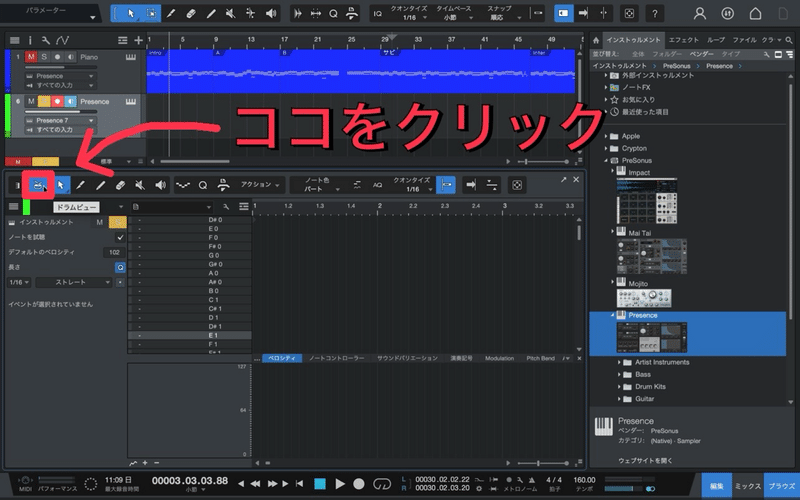Select the range tool in the top toolbar
Viewport: 800px width, 500px height.
[x=151, y=14]
